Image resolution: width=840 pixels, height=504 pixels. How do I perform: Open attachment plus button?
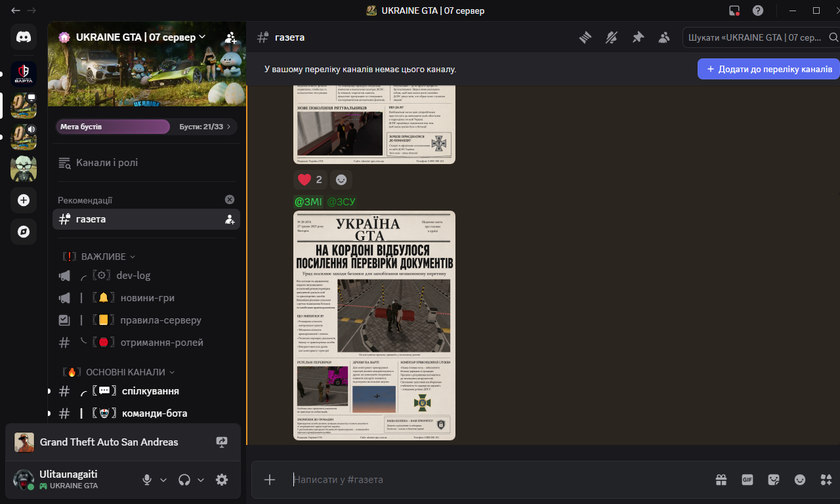[x=270, y=480]
